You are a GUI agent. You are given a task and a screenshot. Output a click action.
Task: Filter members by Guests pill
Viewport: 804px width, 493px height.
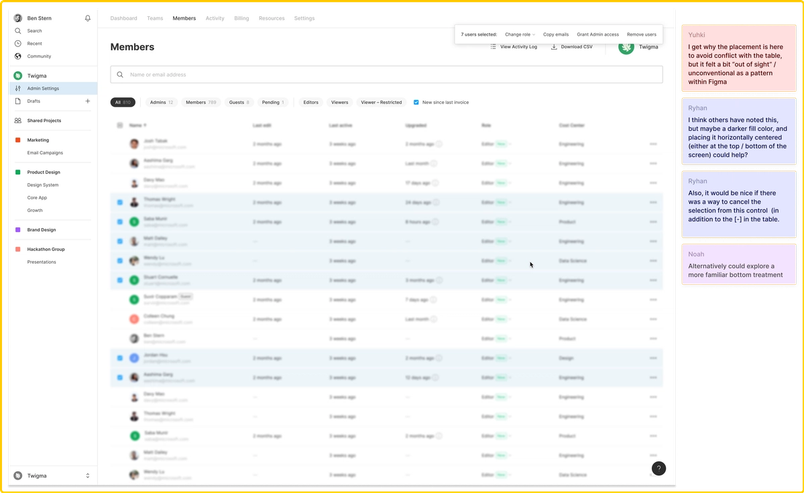tap(239, 102)
